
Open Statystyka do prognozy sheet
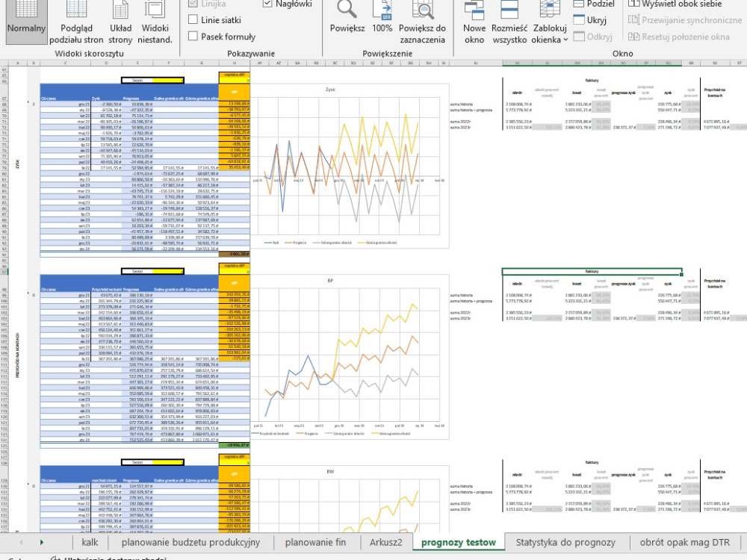[x=565, y=542]
